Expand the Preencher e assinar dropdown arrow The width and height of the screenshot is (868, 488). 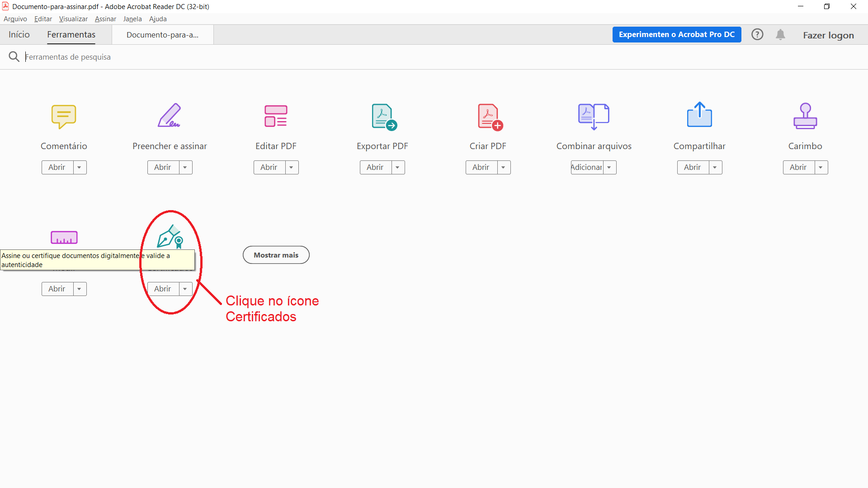(x=185, y=168)
